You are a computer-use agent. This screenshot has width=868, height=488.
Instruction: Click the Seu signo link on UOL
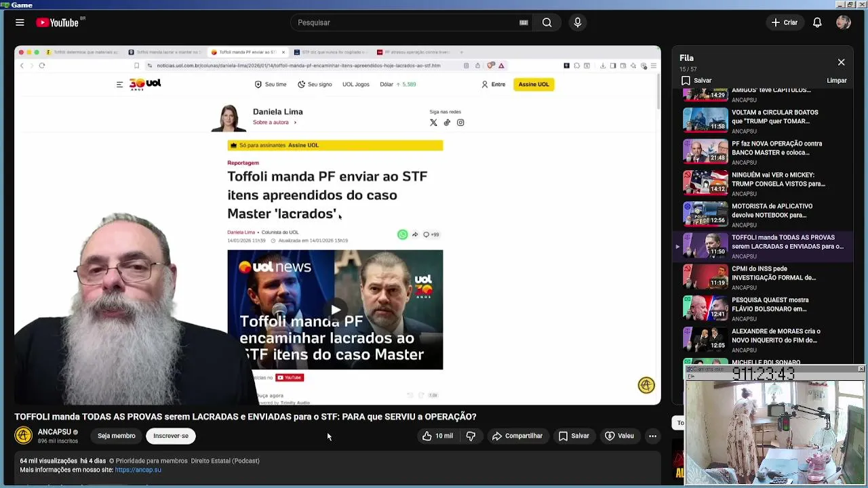coord(315,85)
